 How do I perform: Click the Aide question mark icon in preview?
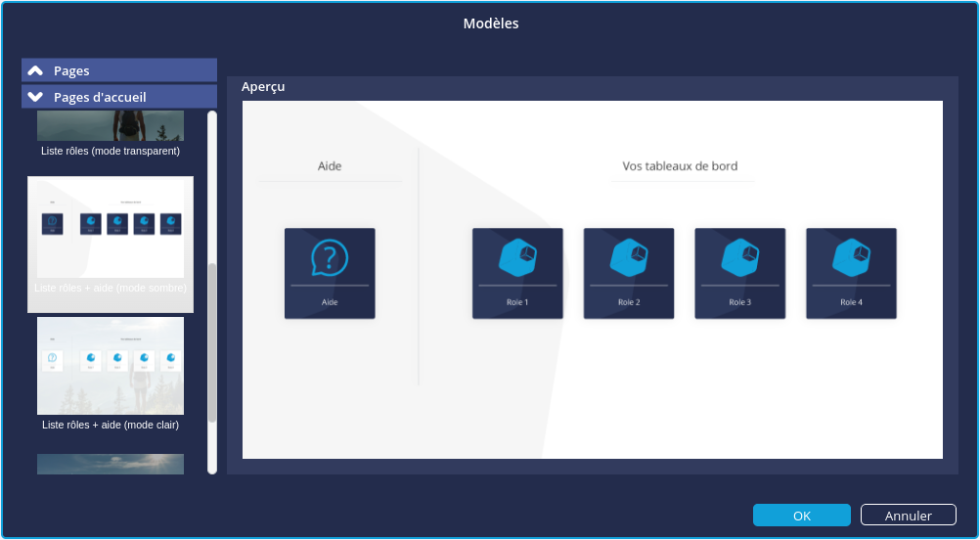point(330,258)
